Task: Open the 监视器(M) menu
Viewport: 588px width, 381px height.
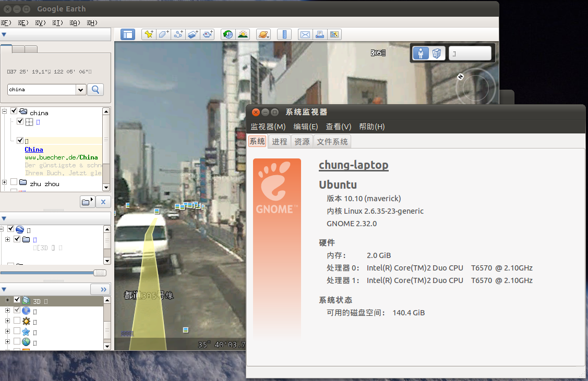Action: pos(268,127)
